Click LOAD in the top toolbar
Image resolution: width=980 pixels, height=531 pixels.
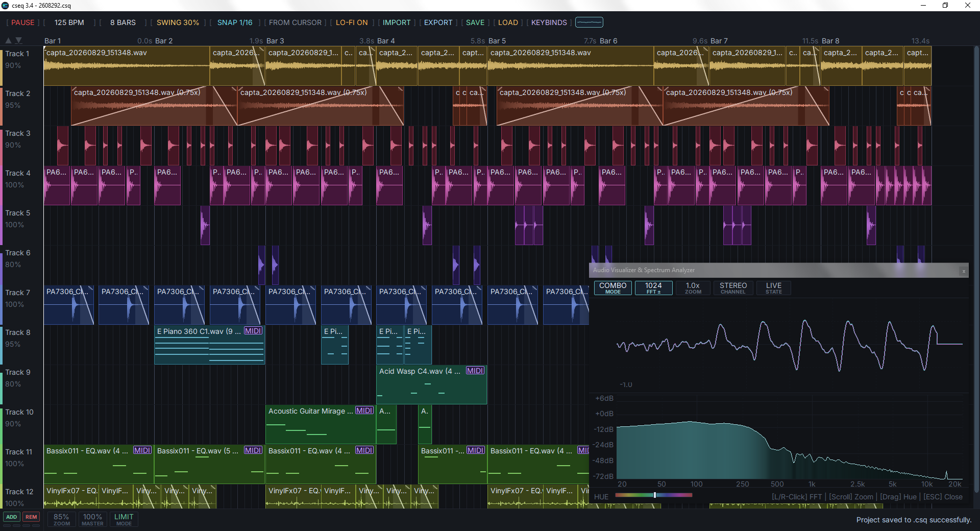click(x=508, y=22)
